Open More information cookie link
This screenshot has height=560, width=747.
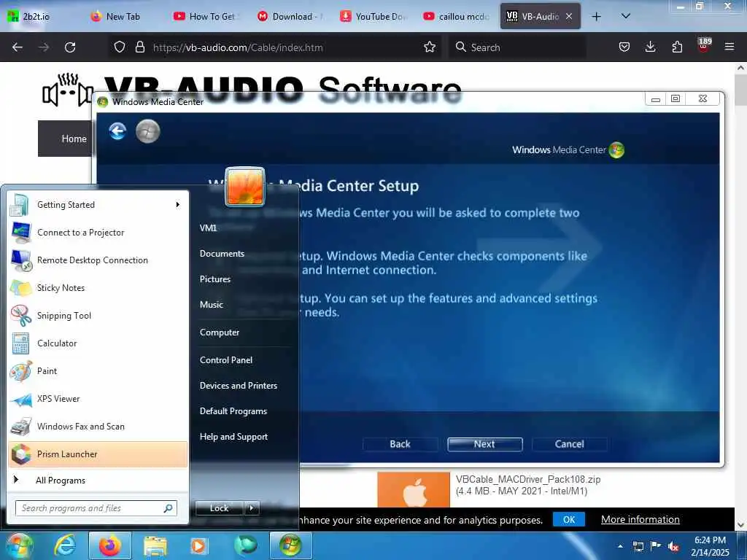pyautogui.click(x=640, y=519)
